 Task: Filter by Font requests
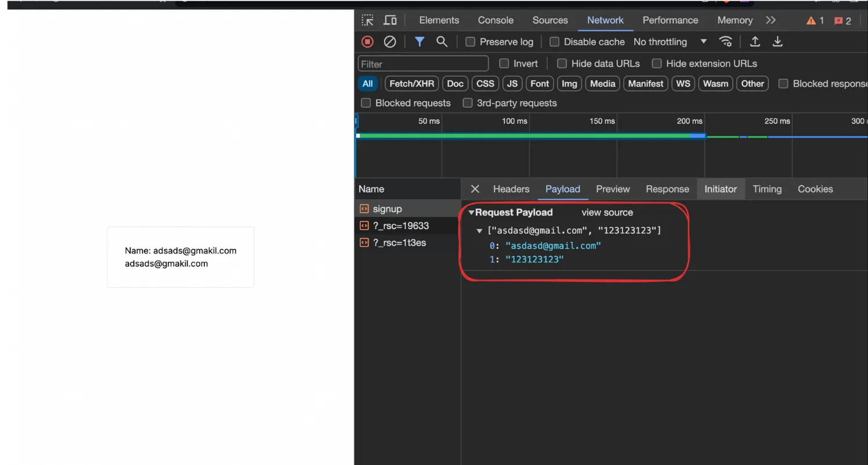point(540,84)
